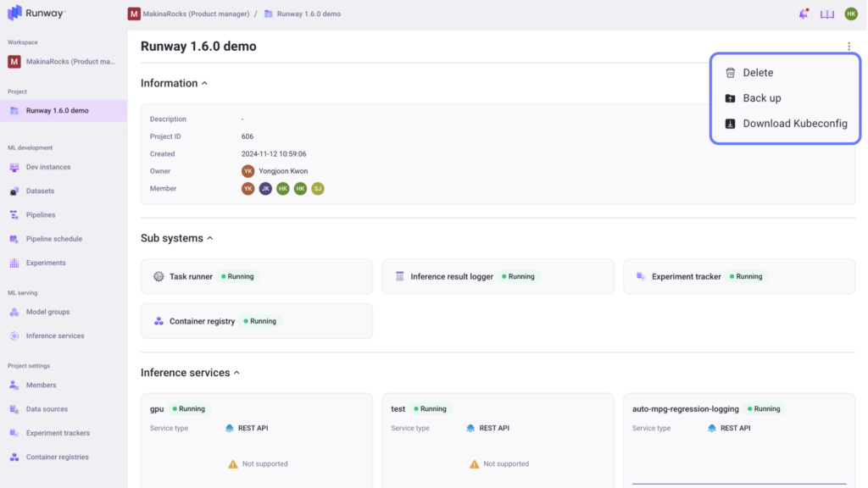
Task: Go to Pipeline schedule page
Action: pos(53,239)
